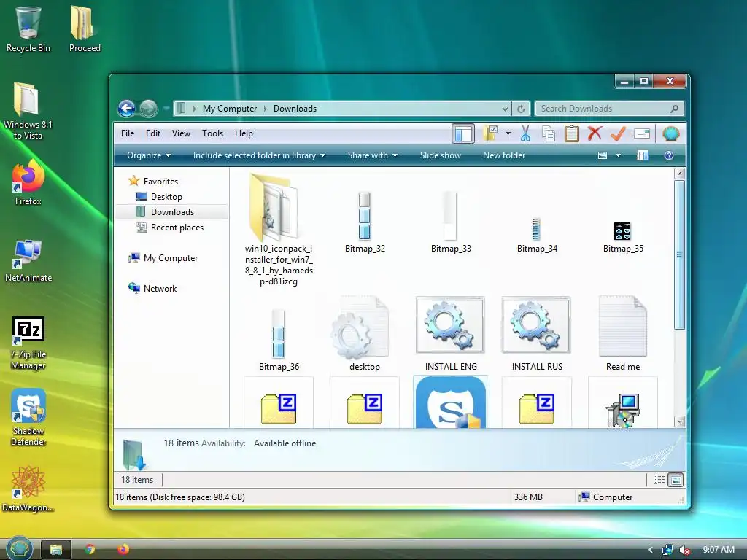747x560 pixels.
Task: Start the Slide show
Action: coord(441,155)
